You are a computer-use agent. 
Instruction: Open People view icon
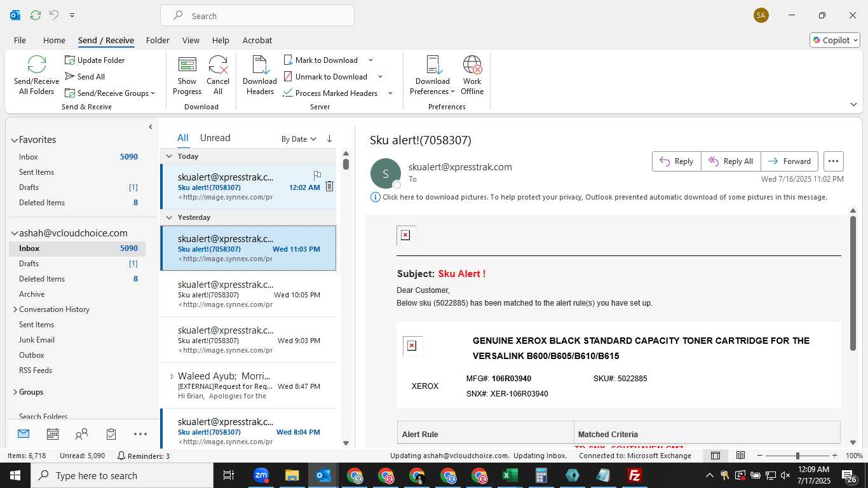click(81, 434)
